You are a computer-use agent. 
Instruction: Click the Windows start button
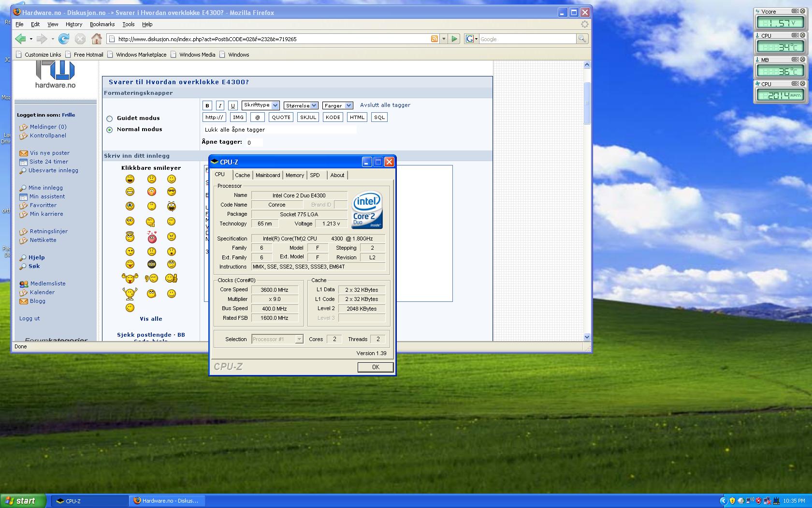point(23,501)
